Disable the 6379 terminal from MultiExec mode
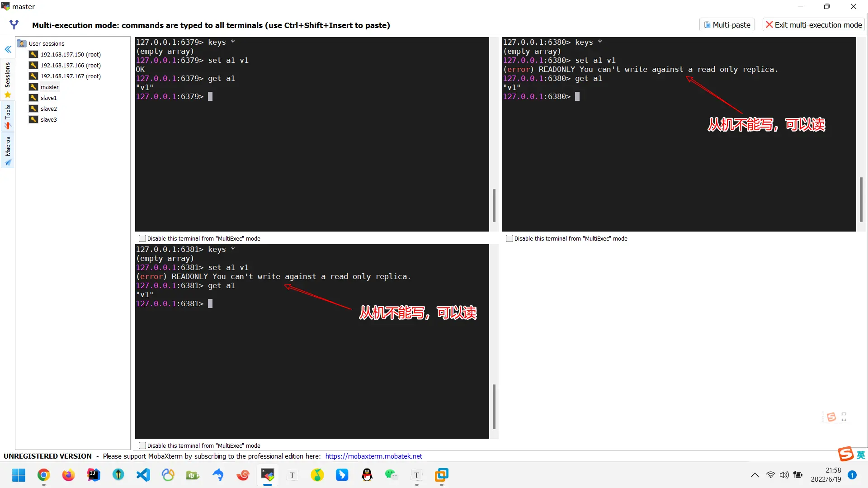This screenshot has width=868, height=488. click(x=142, y=238)
